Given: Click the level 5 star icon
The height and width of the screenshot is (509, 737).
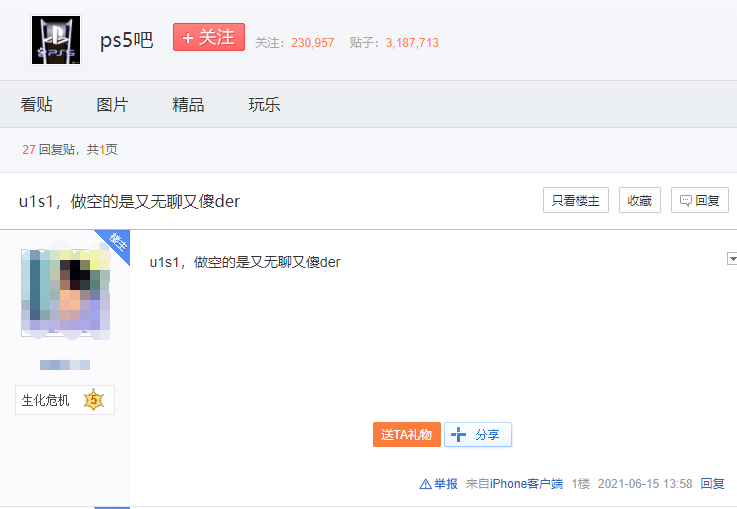Looking at the screenshot, I should click(x=94, y=400).
